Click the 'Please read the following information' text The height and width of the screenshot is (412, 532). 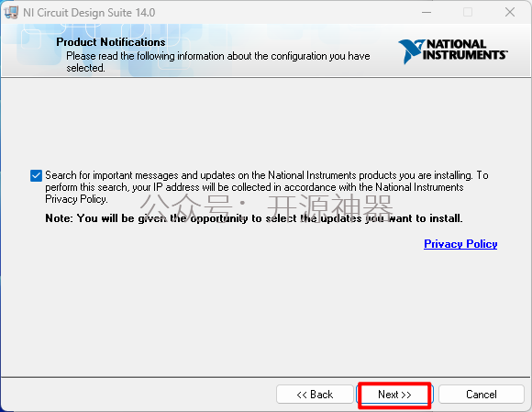217,61
